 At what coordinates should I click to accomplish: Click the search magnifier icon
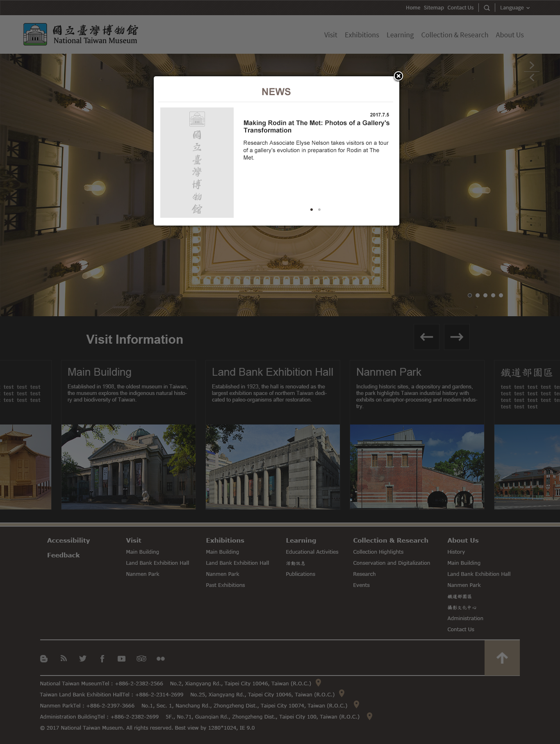point(487,8)
